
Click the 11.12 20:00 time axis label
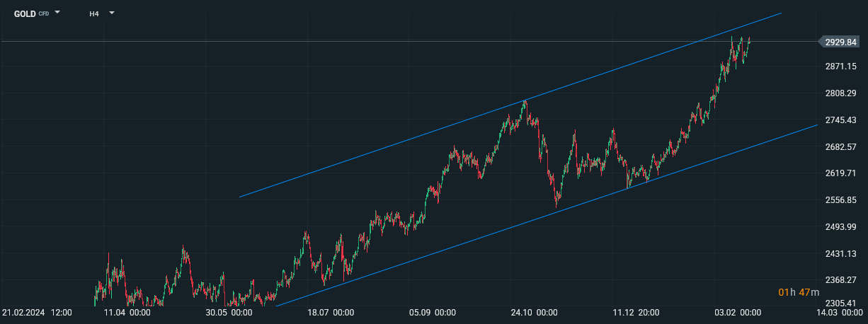[x=636, y=312]
